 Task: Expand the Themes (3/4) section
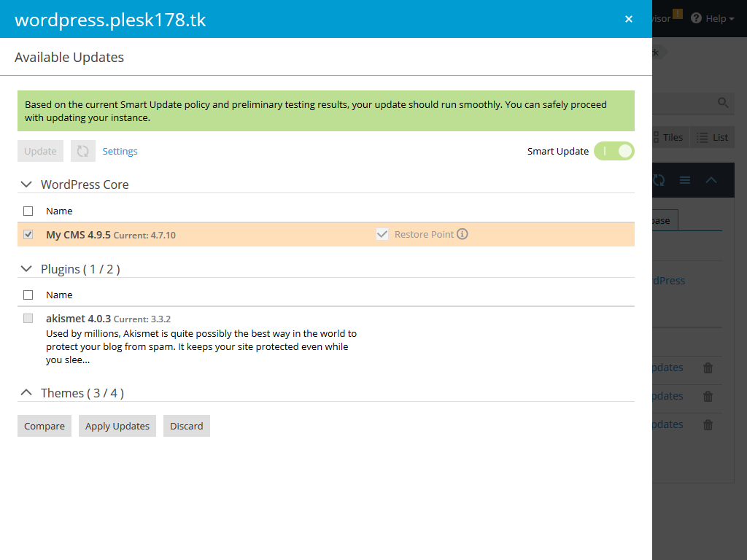[26, 392]
